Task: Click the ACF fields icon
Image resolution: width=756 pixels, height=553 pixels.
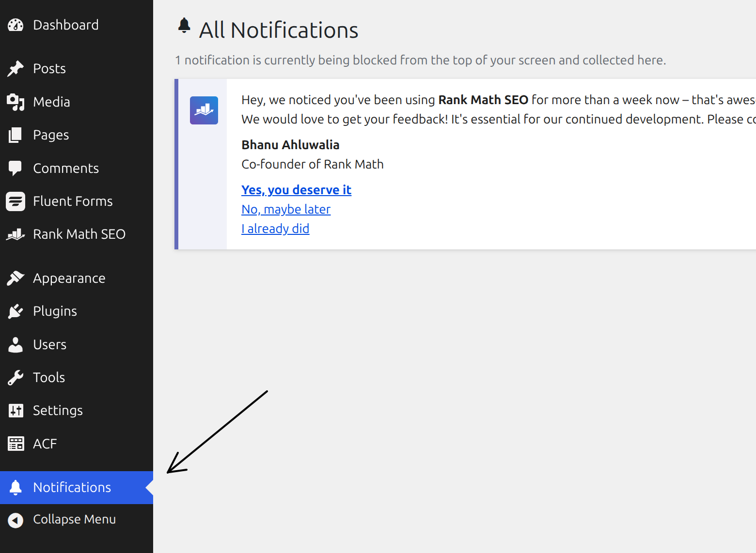Action: tap(16, 444)
